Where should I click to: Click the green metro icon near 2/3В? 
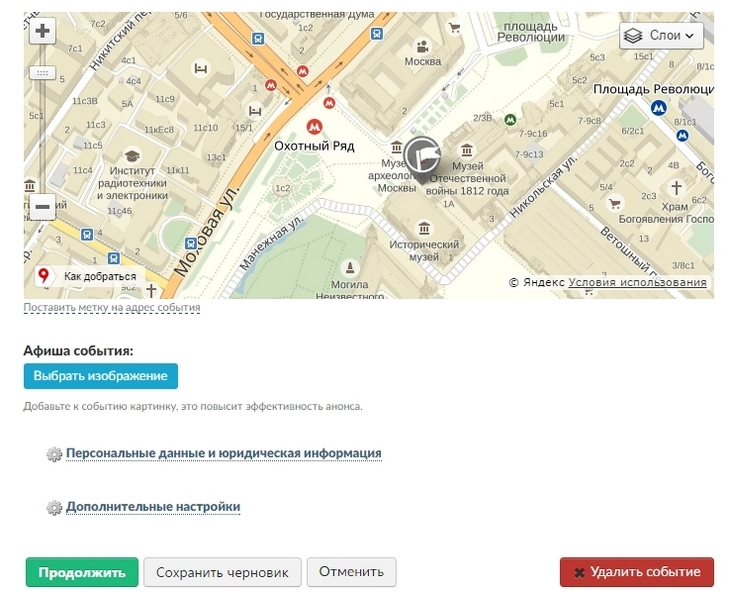point(510,120)
